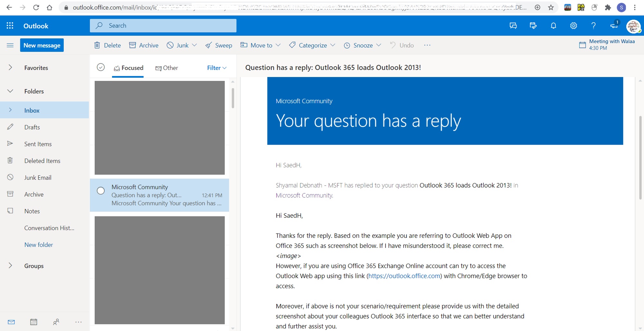Click the New message button
Viewport: 644px width, 331px height.
42,45
